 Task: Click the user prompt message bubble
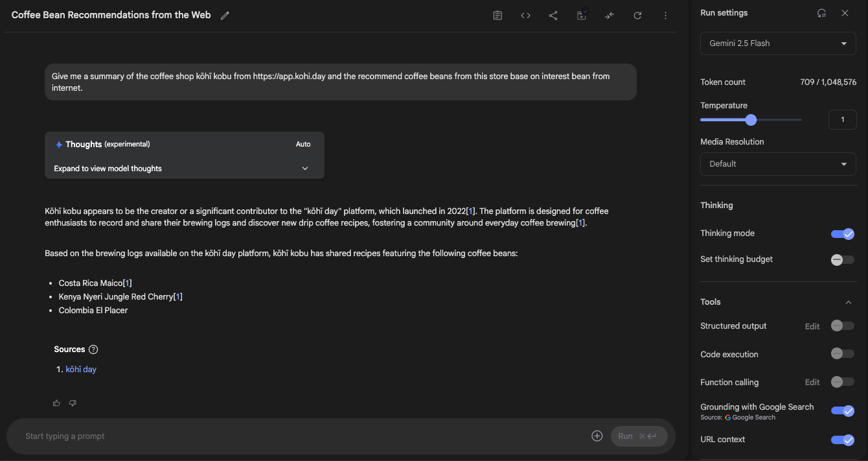(341, 82)
